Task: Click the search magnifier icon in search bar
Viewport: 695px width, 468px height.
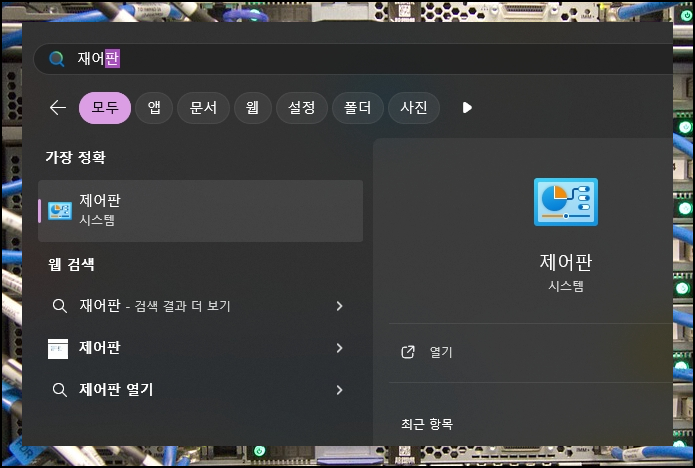Action: click(x=56, y=58)
